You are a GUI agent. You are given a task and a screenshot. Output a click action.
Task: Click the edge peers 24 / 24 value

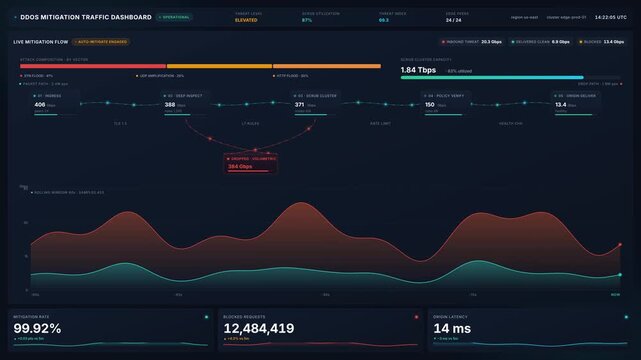point(453,20)
